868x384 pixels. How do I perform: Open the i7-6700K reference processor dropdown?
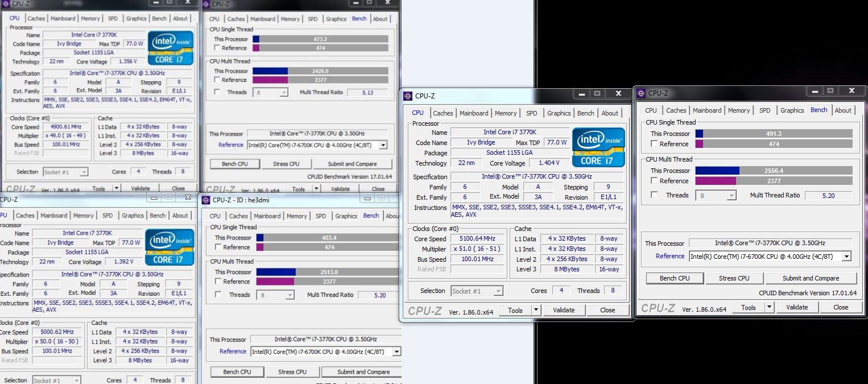846,256
